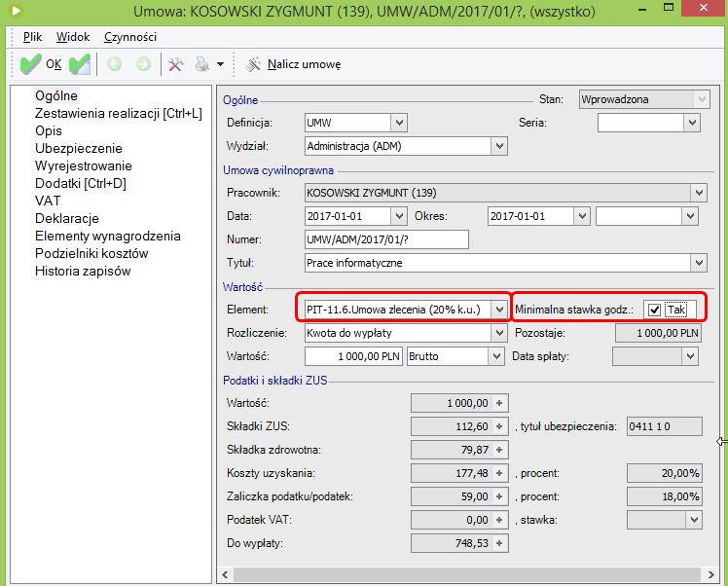Open the tools wrench icon

tap(175, 64)
